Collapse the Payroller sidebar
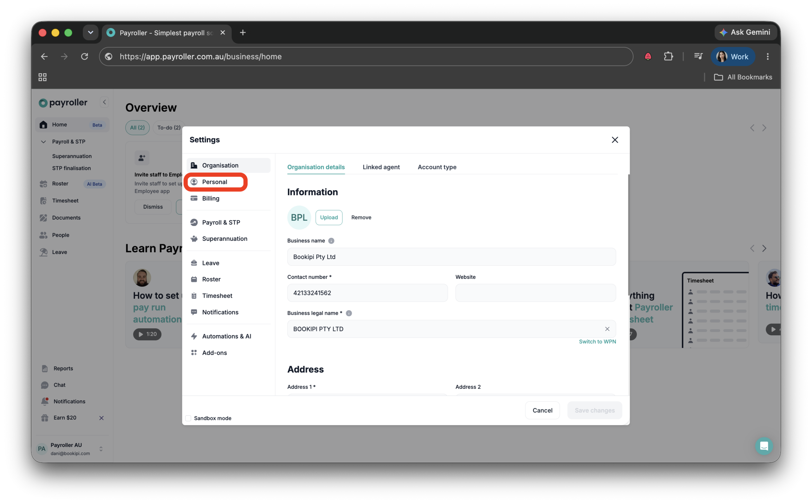 [104, 102]
